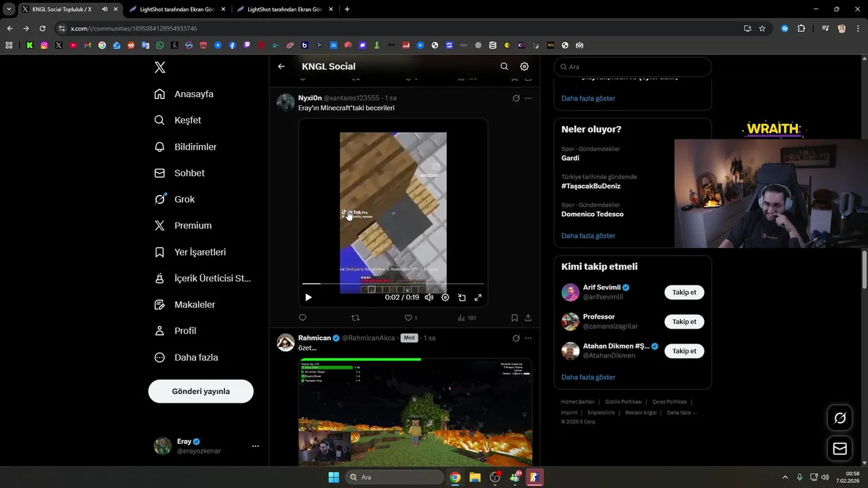Show hidden system tray icons

tap(785, 477)
